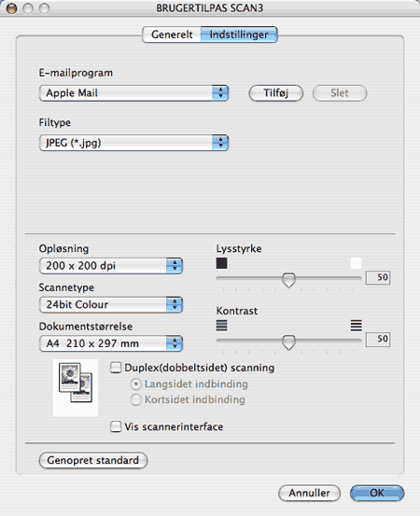Open the Scannetype 24bit Colour dropdown

click(x=111, y=304)
